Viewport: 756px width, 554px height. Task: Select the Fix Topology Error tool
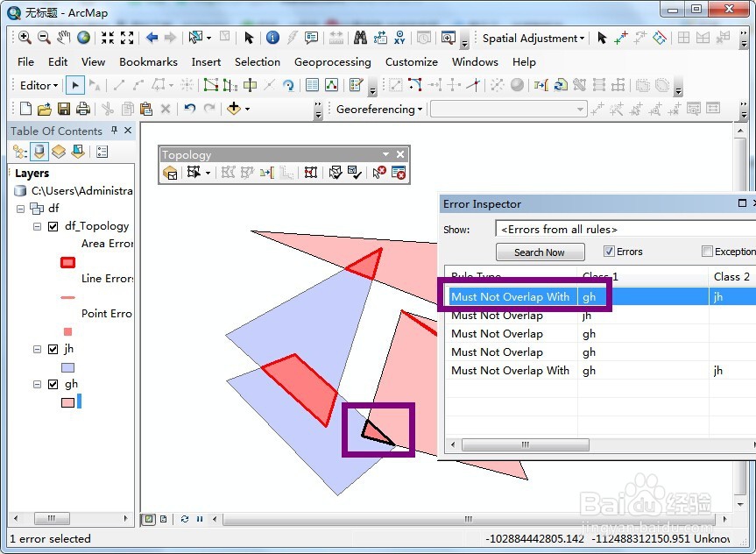[379, 173]
